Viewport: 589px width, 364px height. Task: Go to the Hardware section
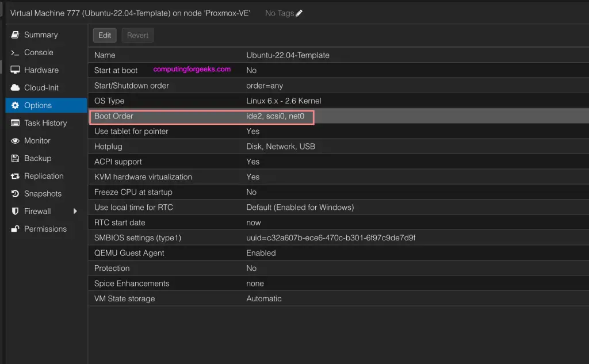pos(46,70)
